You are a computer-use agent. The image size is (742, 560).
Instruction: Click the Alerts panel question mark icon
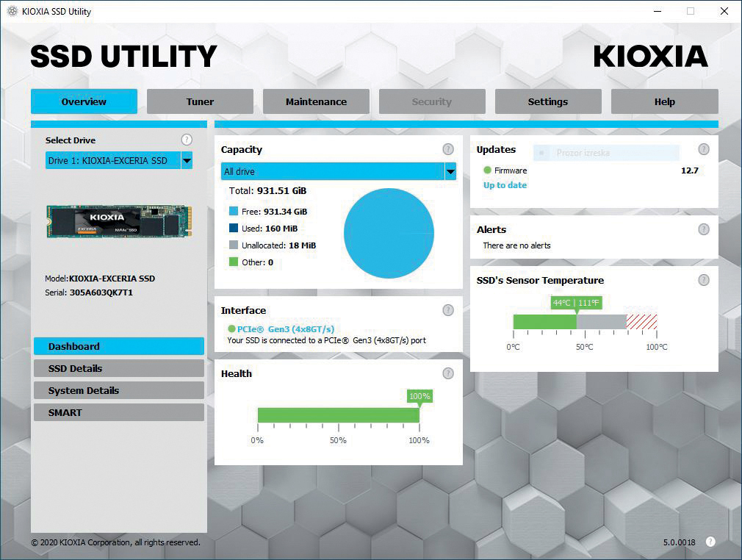[x=704, y=229]
